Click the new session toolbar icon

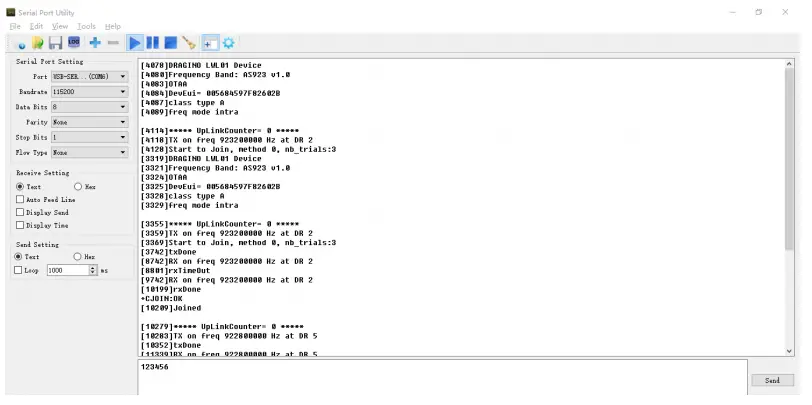tap(21, 44)
